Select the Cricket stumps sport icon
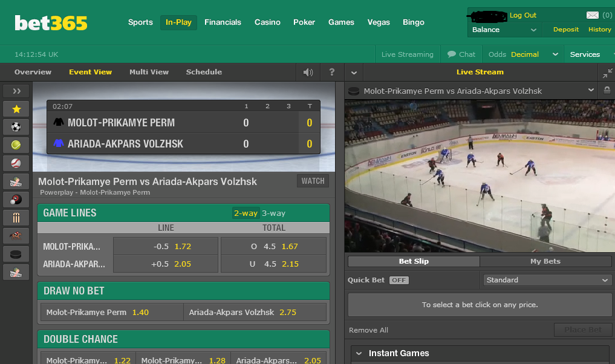 [x=16, y=218]
